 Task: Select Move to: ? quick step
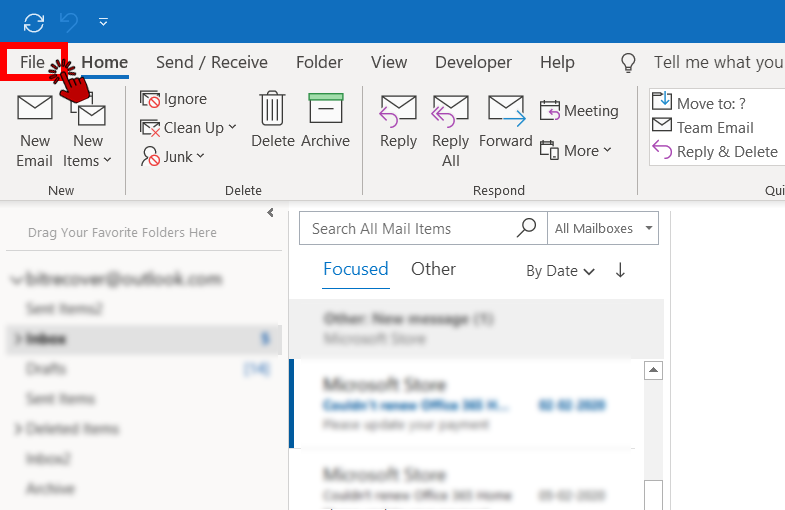pos(699,102)
